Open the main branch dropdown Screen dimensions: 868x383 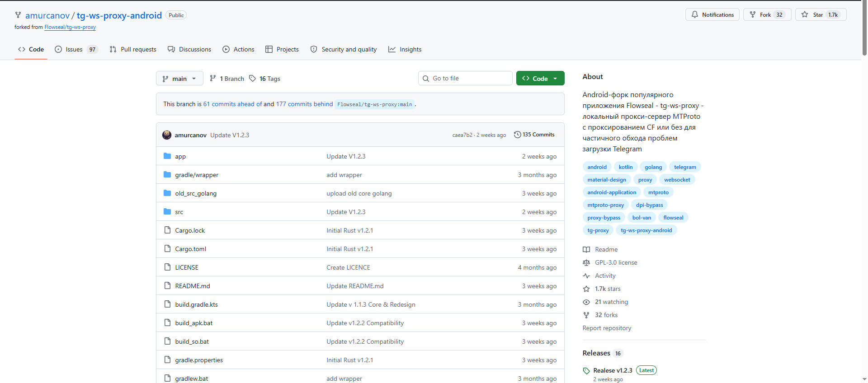point(179,79)
